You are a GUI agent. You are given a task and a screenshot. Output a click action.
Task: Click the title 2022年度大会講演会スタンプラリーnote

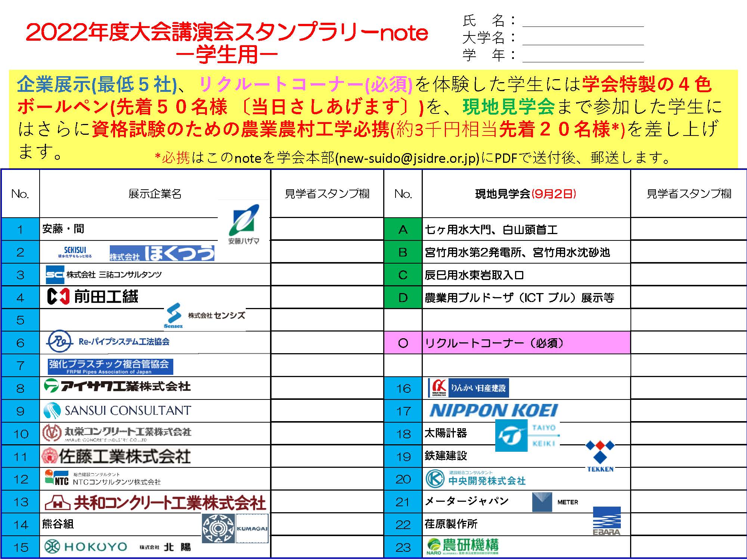(227, 33)
